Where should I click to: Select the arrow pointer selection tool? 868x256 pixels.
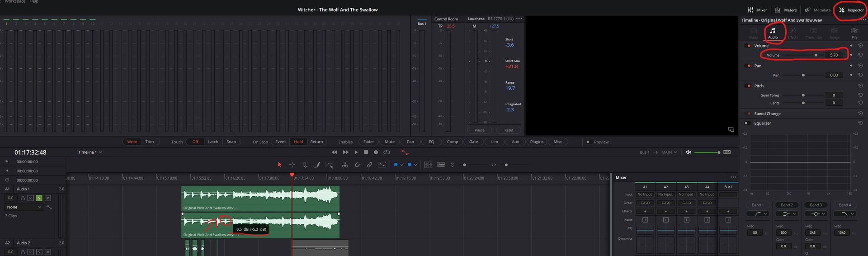point(279,165)
